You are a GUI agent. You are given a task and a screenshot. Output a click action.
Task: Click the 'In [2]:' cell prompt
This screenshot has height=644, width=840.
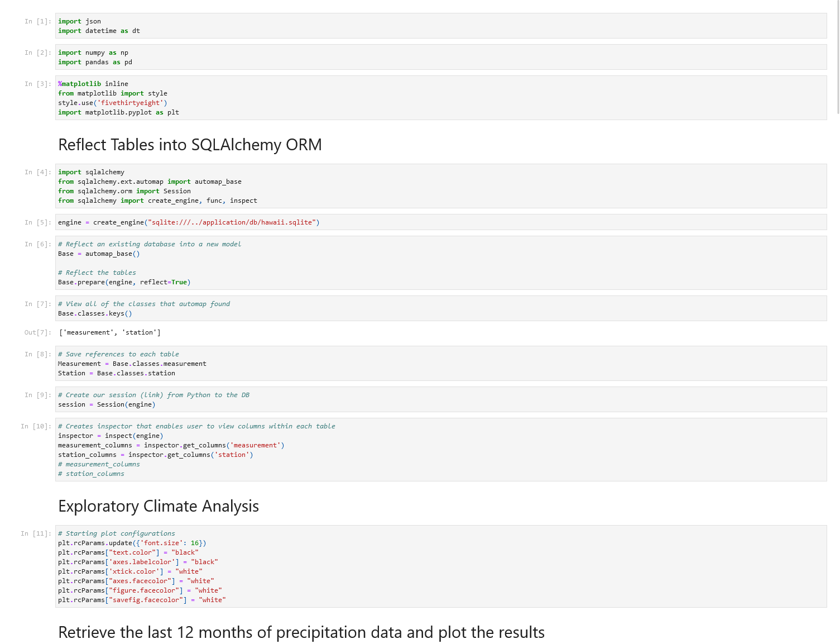[x=38, y=53]
